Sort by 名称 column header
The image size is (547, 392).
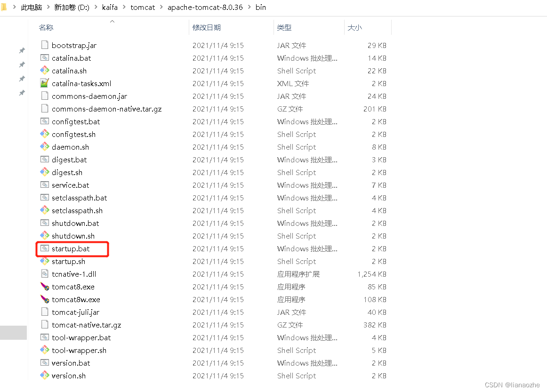click(x=46, y=28)
